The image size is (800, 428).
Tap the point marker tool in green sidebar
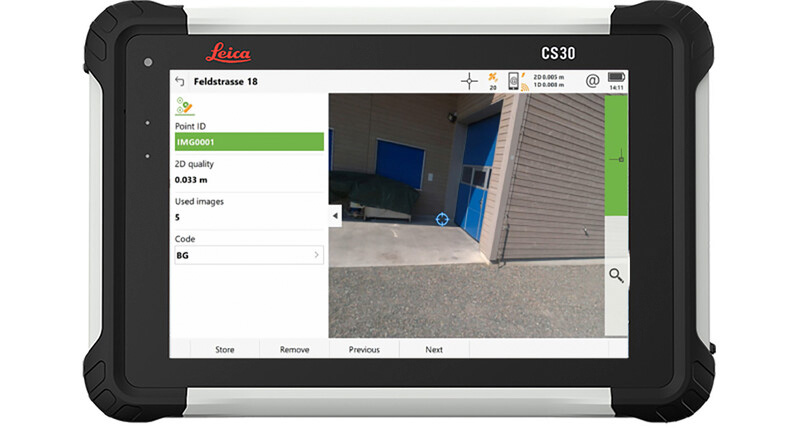616,157
